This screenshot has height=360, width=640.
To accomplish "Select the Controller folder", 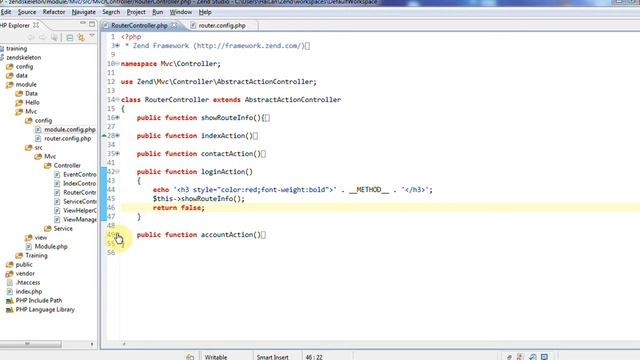I will coord(67,165).
